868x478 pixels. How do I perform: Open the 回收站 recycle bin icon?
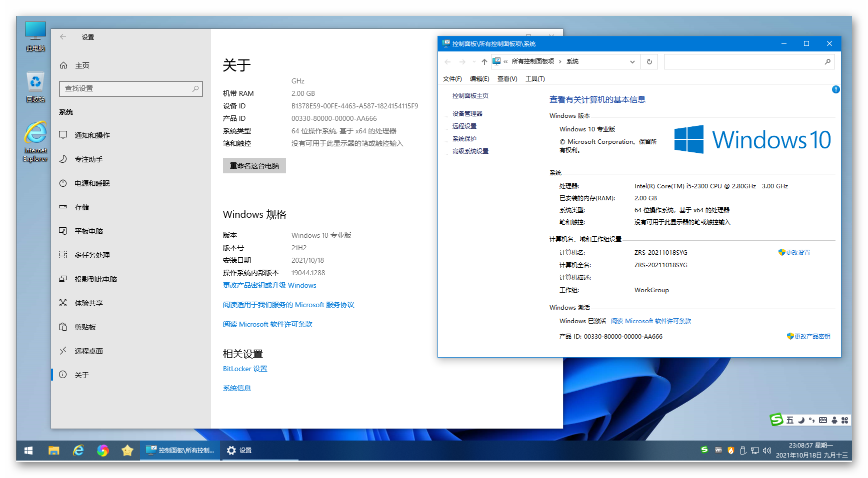pyautogui.click(x=35, y=87)
